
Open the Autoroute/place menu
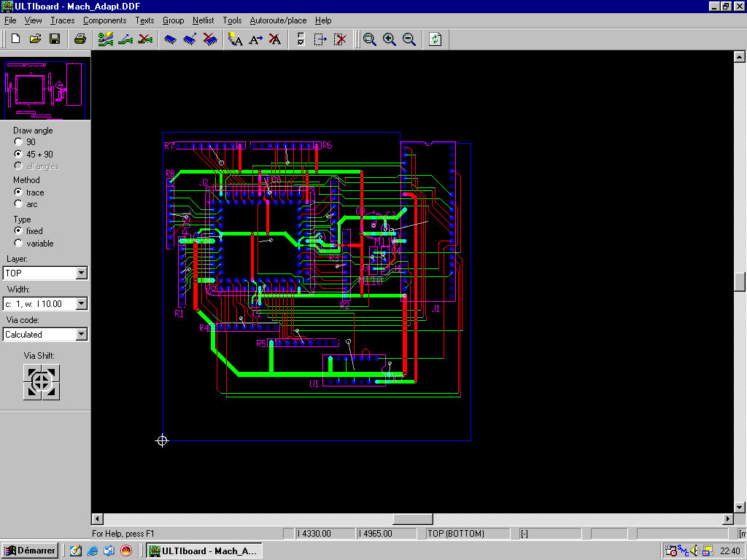tap(278, 20)
